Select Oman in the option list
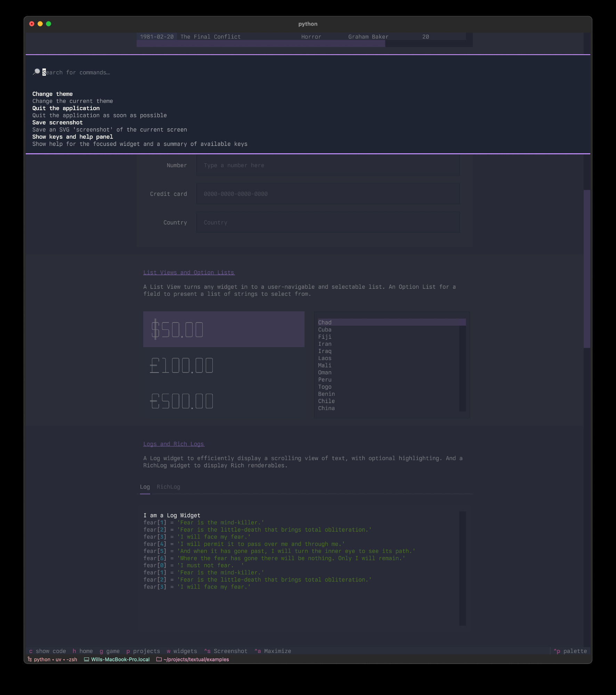Screen dimensions: 616x695 point(389,372)
